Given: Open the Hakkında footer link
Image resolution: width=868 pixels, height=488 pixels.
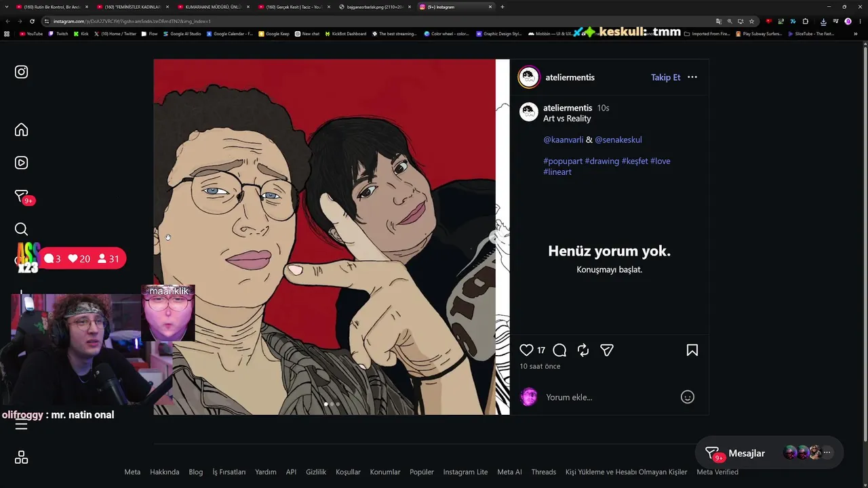Looking at the screenshot, I should tap(165, 472).
